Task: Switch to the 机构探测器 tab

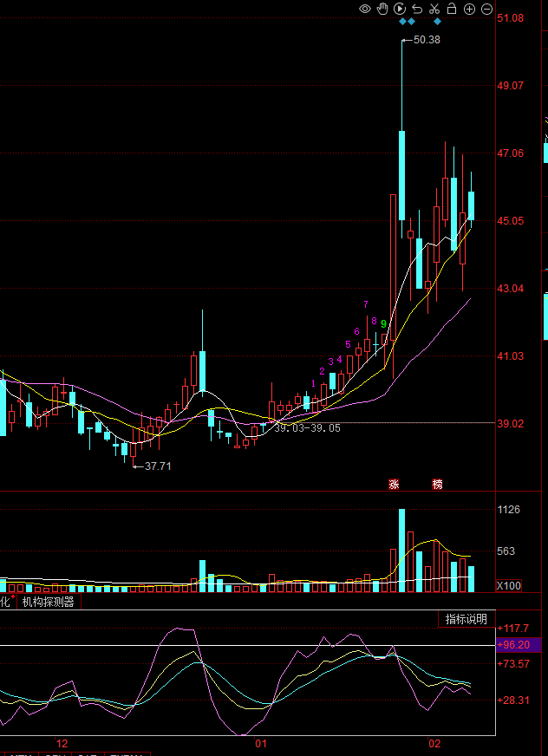Action: pyautogui.click(x=49, y=602)
